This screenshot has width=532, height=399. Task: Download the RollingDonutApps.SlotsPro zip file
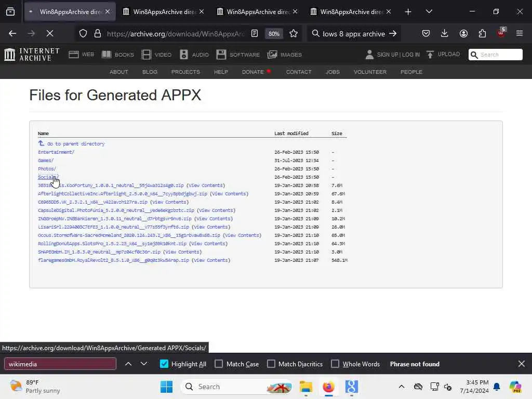click(x=112, y=244)
